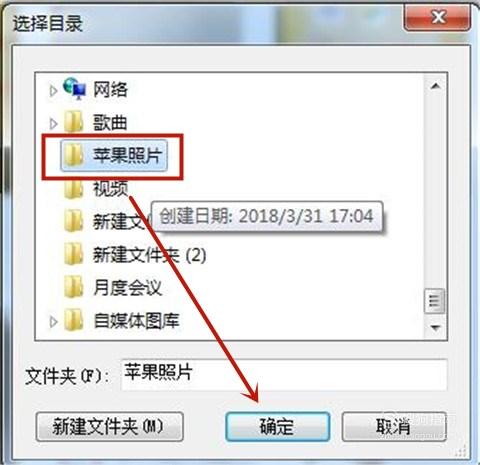The image size is (480, 465).
Task: Click the 取消 cancel button
Action: tap(394, 427)
